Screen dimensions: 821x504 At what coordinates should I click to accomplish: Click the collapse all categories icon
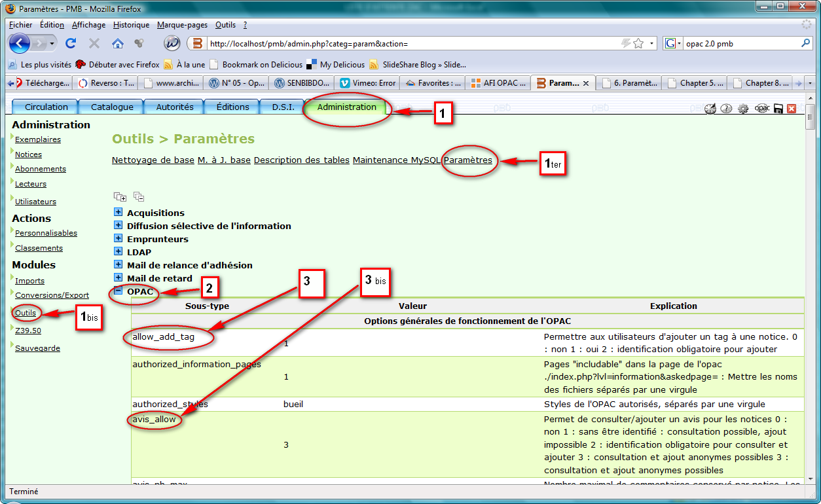click(139, 196)
